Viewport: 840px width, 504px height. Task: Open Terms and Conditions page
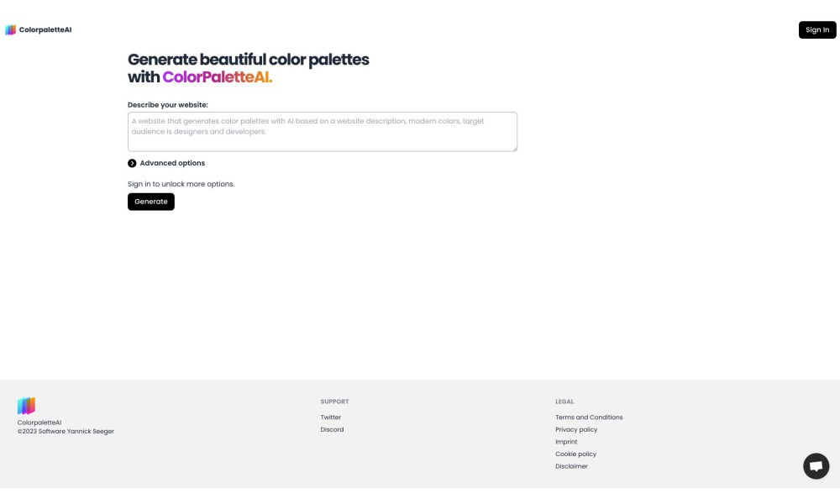point(589,417)
